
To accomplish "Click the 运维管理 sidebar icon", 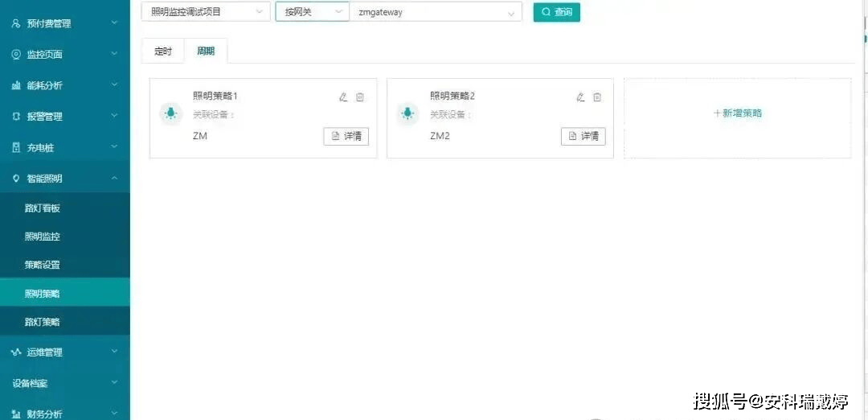I will [x=16, y=352].
